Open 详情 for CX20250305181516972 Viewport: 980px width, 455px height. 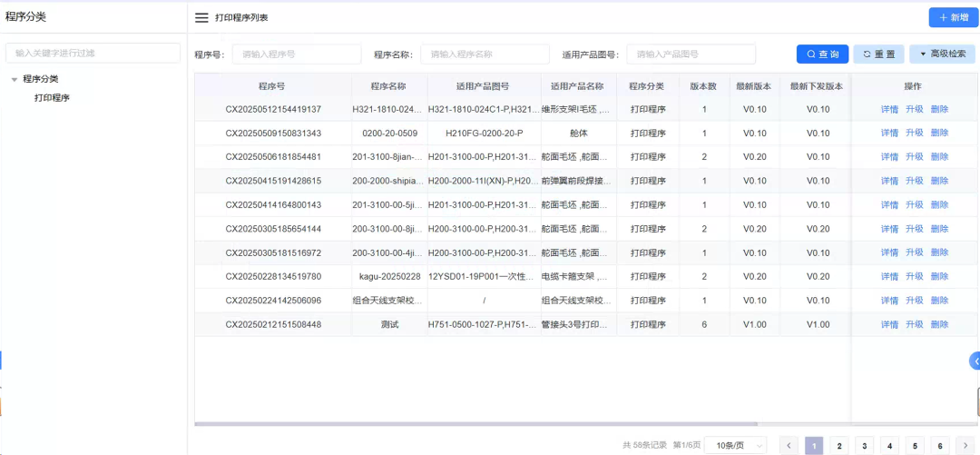(x=889, y=252)
